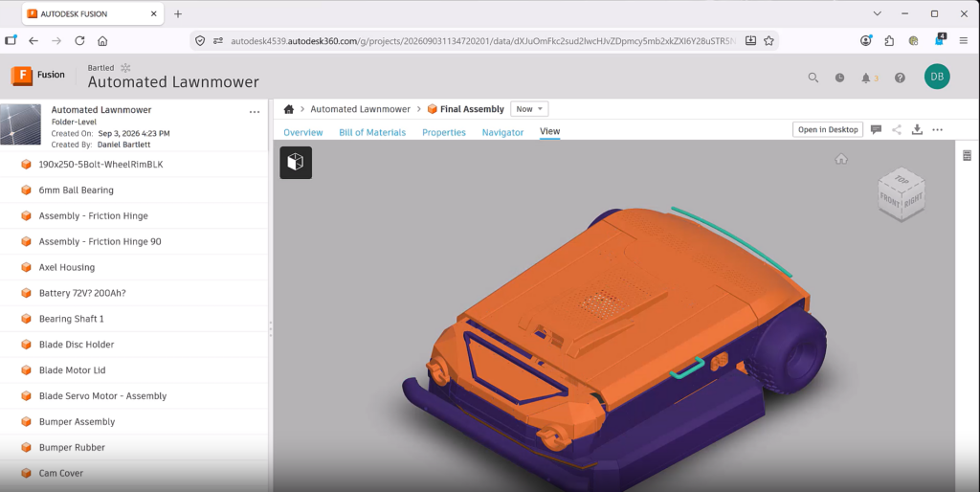Screen dimensions: 980x492
Task: Open the job status clock icon
Action: [839, 78]
